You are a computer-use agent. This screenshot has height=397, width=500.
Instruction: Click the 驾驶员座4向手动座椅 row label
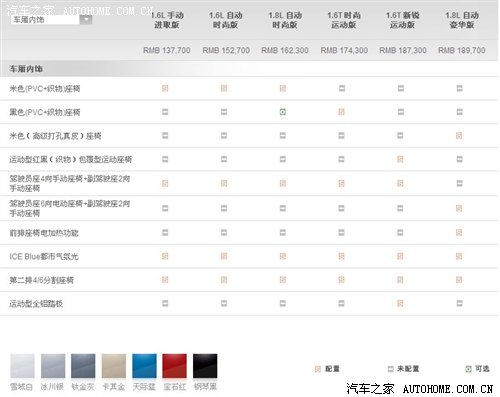click(70, 184)
